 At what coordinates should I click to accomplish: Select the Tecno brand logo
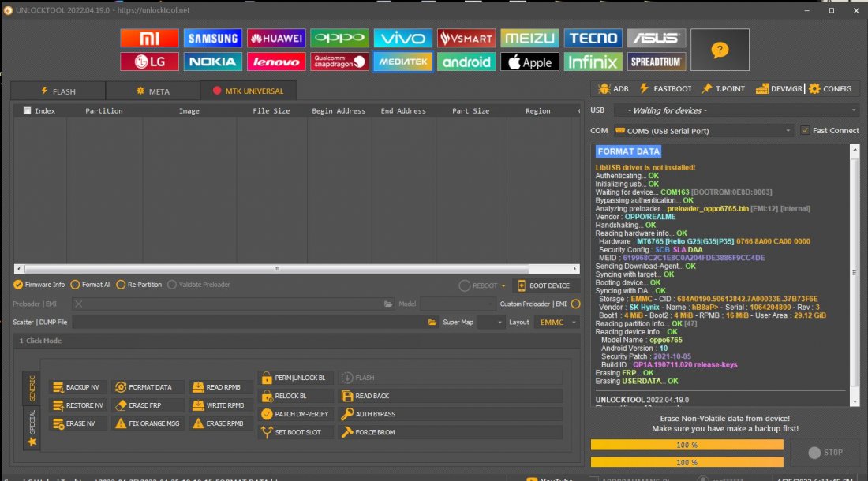pyautogui.click(x=593, y=38)
